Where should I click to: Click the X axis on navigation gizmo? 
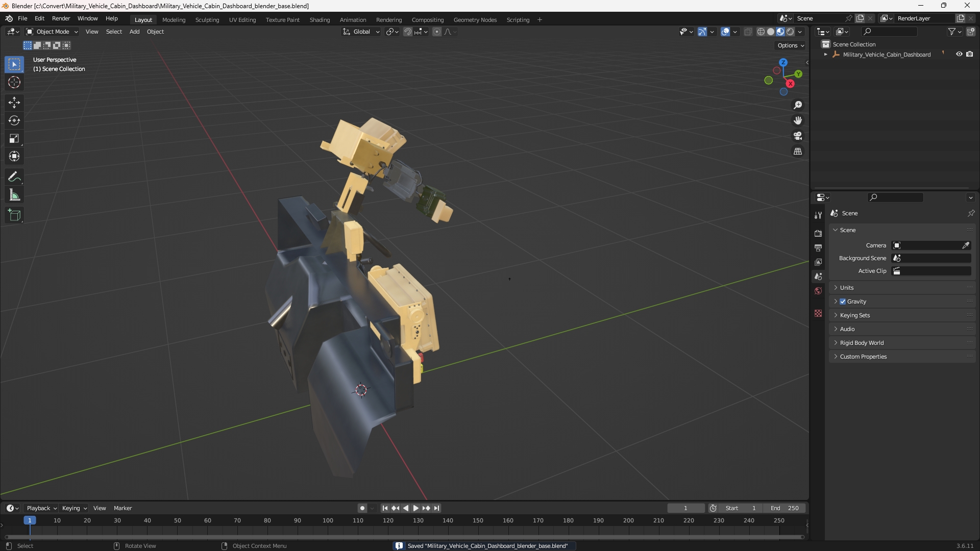tap(790, 84)
